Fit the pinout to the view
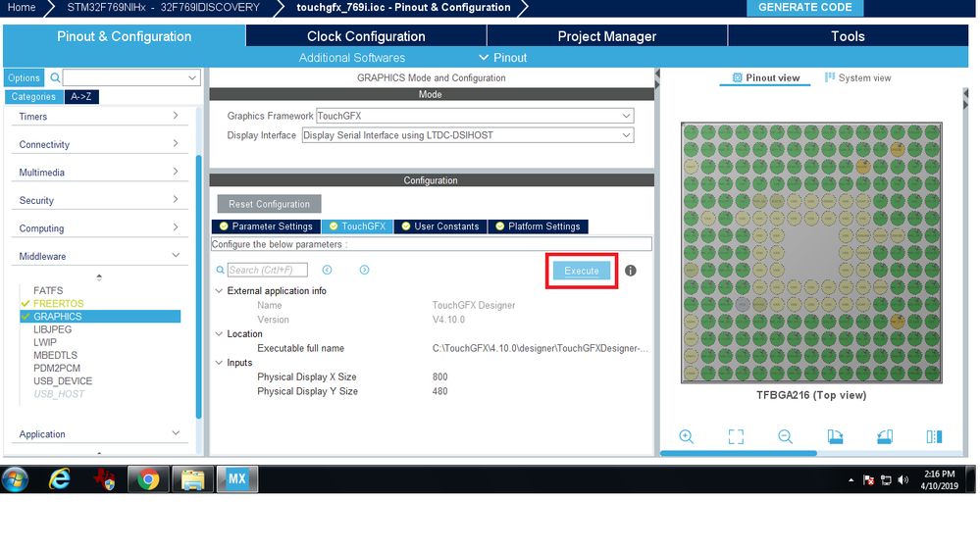The width and height of the screenshot is (980, 551). point(737,436)
